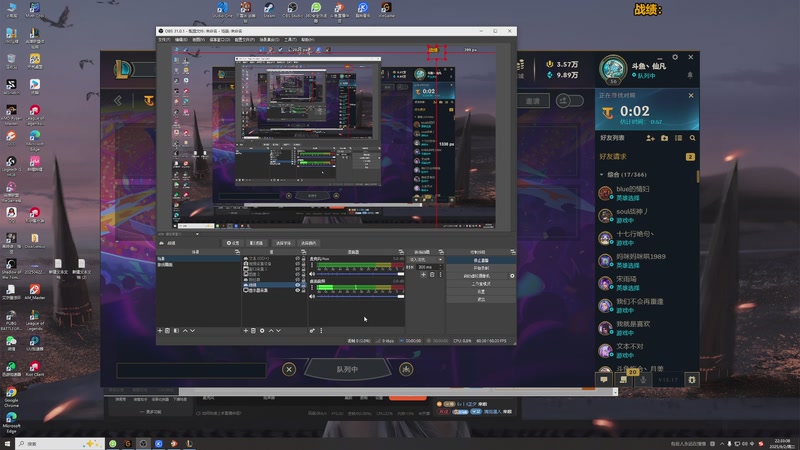Open the audio mixer three-dot menu
This screenshot has height=450, width=800.
click(321, 331)
